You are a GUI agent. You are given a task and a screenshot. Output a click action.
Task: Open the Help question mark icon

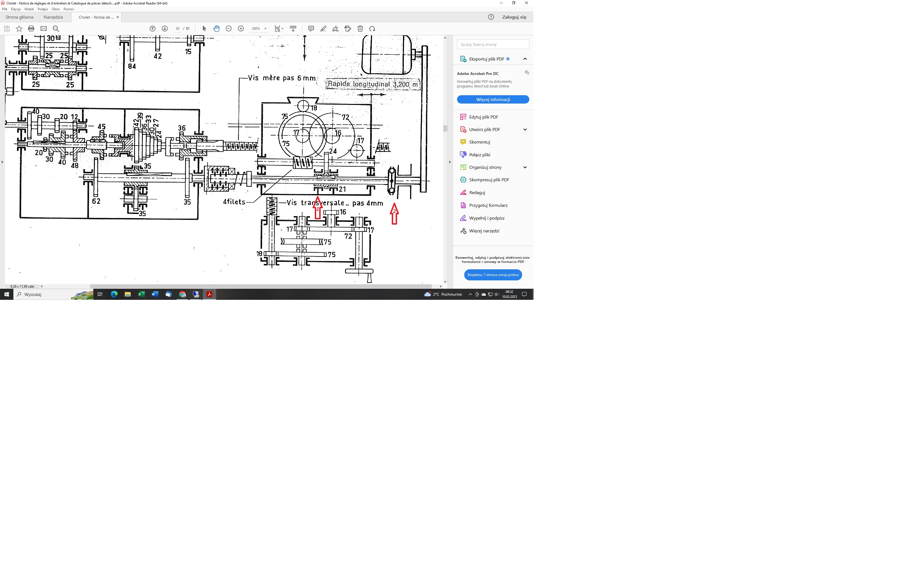(x=491, y=17)
